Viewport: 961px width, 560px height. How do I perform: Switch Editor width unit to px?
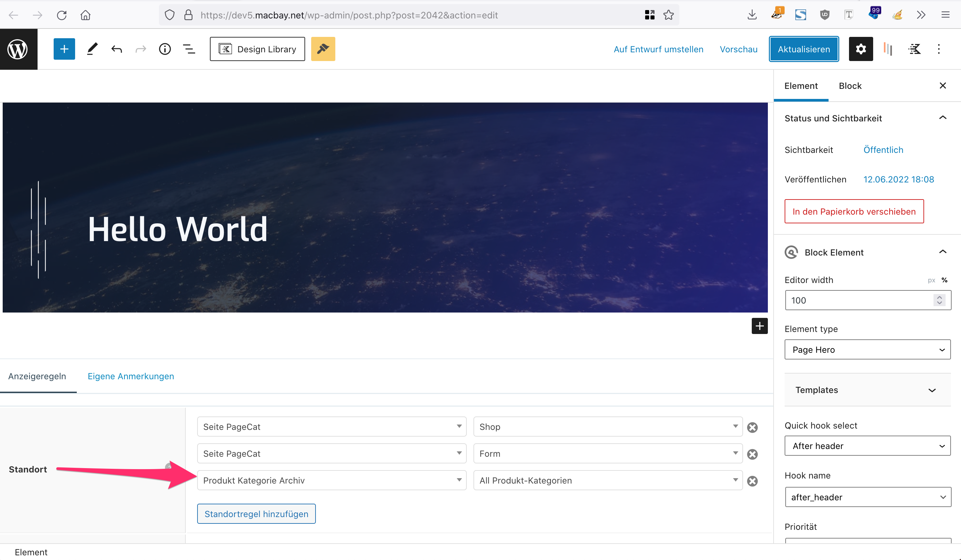(x=931, y=280)
